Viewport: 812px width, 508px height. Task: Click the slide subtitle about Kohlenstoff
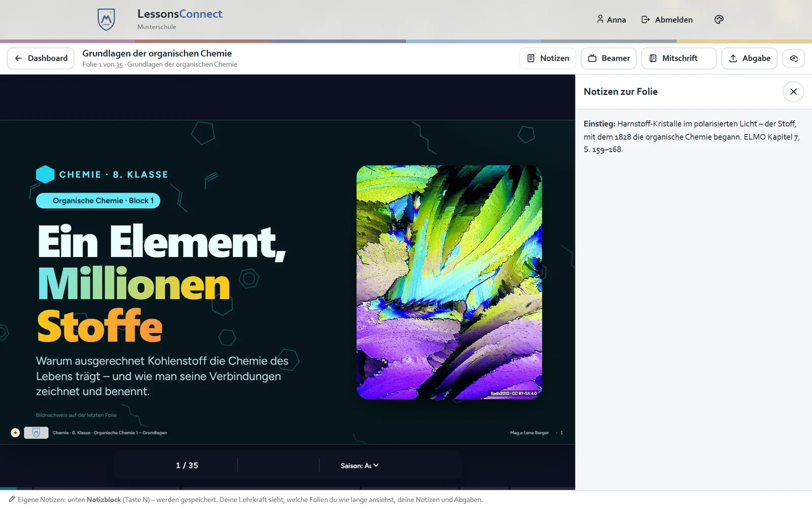pyautogui.click(x=162, y=376)
